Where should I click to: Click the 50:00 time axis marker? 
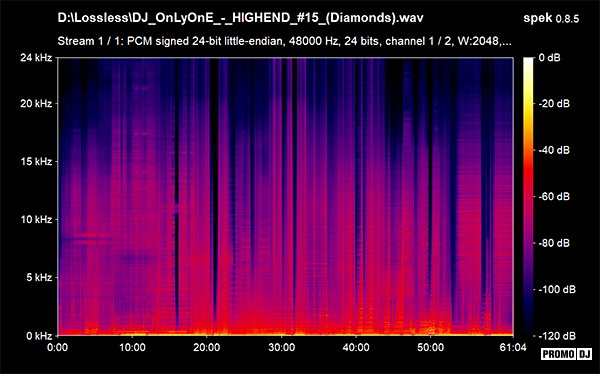point(430,348)
